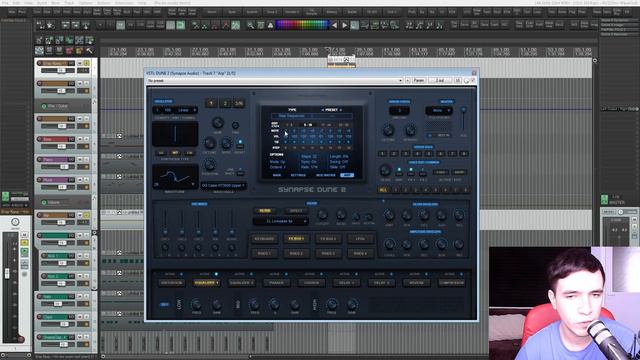Screen dimensions: 640x360
Task: Open the FX BUS 1 page
Action: point(296,239)
